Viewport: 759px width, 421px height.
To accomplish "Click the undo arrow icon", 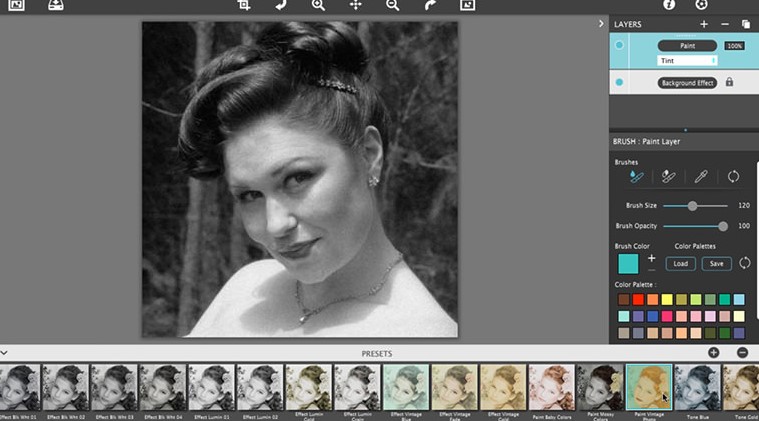I will coord(281,5).
